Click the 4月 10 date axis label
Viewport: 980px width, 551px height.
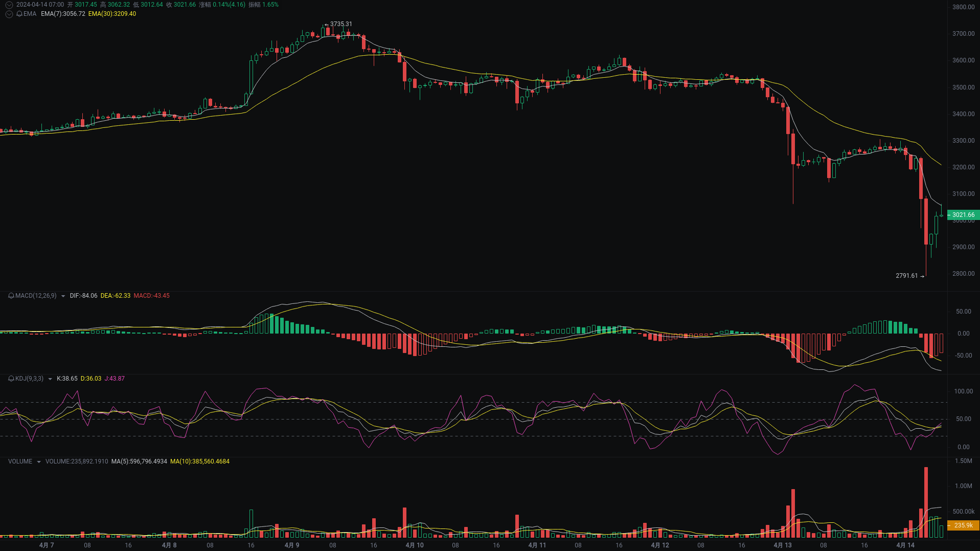coord(414,545)
